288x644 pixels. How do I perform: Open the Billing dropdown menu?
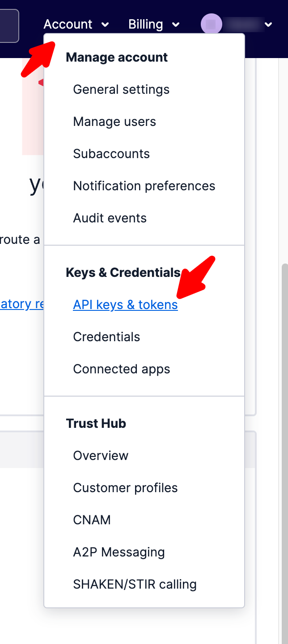tap(154, 24)
